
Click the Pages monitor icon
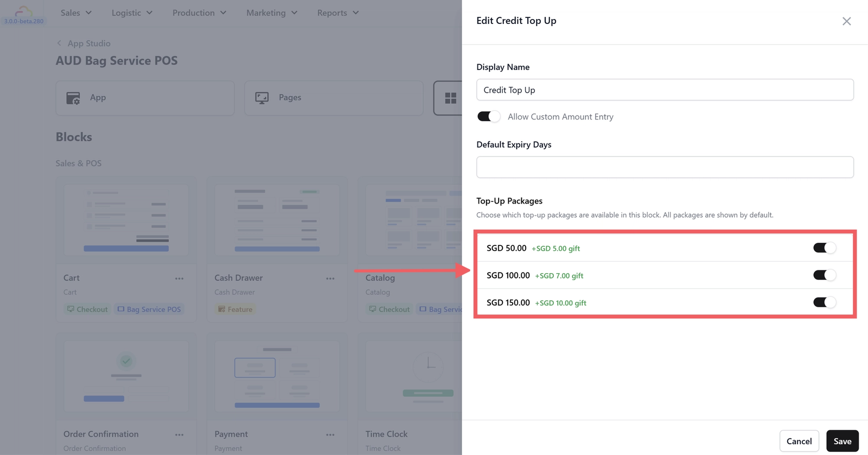(x=262, y=98)
